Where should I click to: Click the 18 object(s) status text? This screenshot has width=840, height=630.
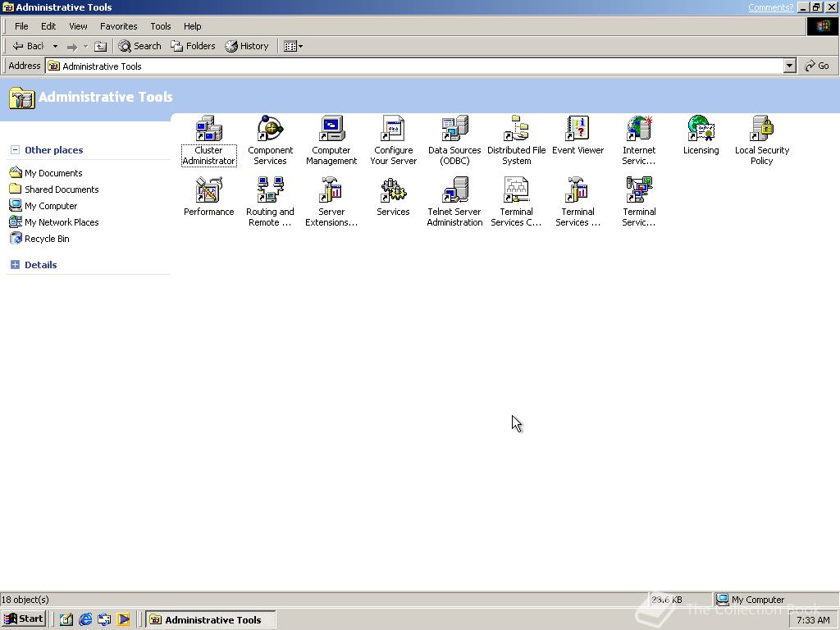(x=25, y=600)
